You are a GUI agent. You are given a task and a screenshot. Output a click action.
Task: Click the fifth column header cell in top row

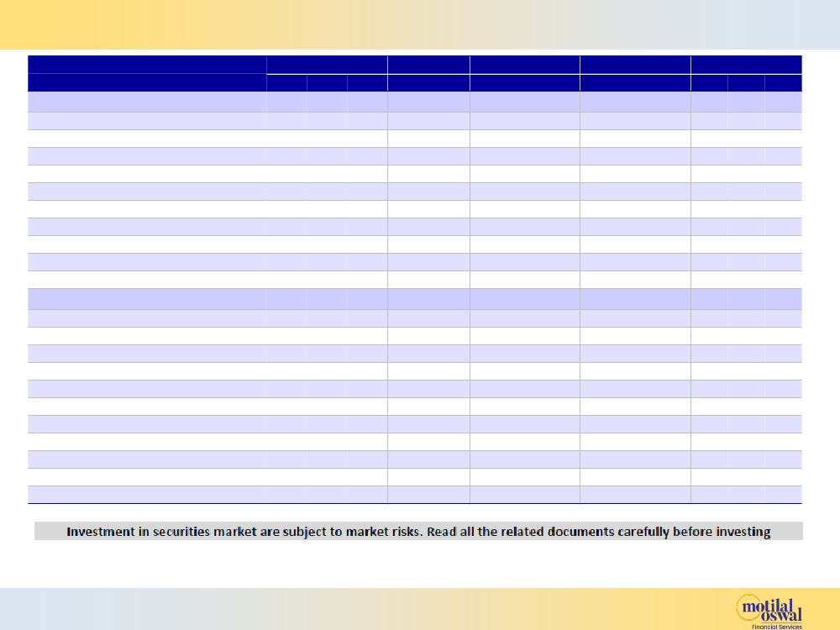click(635, 65)
